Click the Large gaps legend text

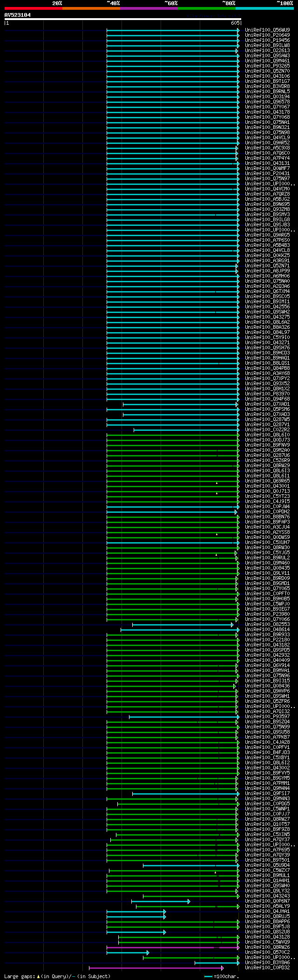[x=57, y=976]
